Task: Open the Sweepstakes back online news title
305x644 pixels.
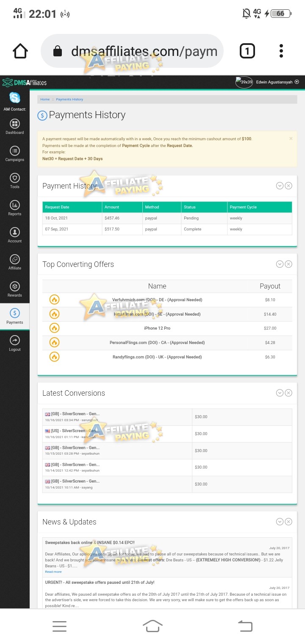Action: pyautogui.click(x=90, y=542)
